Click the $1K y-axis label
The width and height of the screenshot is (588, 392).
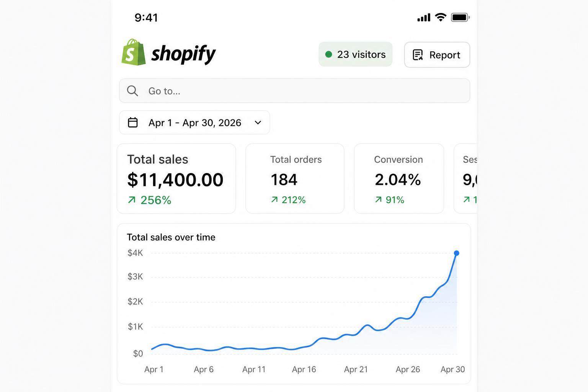click(135, 327)
